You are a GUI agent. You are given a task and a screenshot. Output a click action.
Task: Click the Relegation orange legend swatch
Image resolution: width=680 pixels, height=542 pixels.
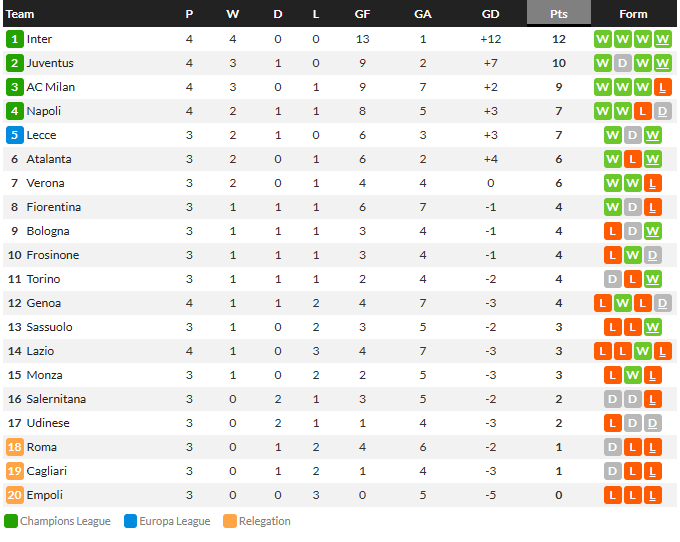[x=230, y=521]
